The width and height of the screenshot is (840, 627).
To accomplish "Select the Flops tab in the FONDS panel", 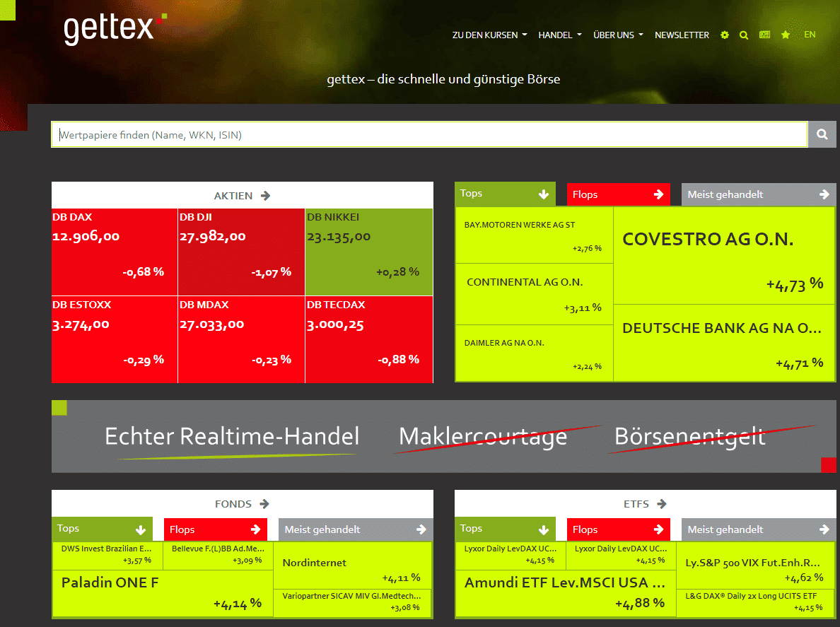I will click(215, 528).
